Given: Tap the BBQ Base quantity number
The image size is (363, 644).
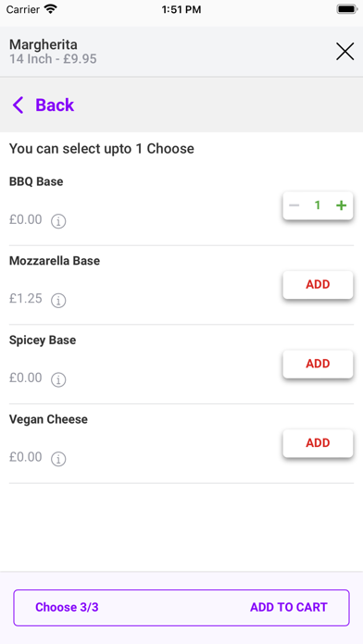Looking at the screenshot, I should coord(318,205).
